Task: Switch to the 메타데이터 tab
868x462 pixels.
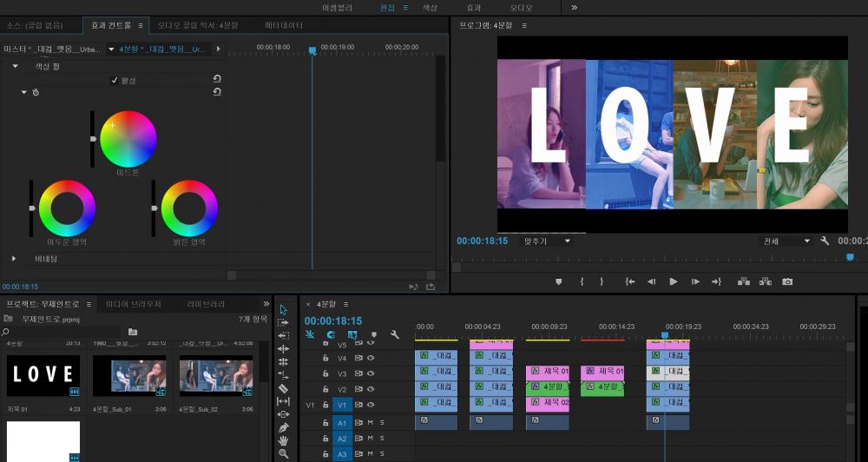Action: tap(284, 25)
